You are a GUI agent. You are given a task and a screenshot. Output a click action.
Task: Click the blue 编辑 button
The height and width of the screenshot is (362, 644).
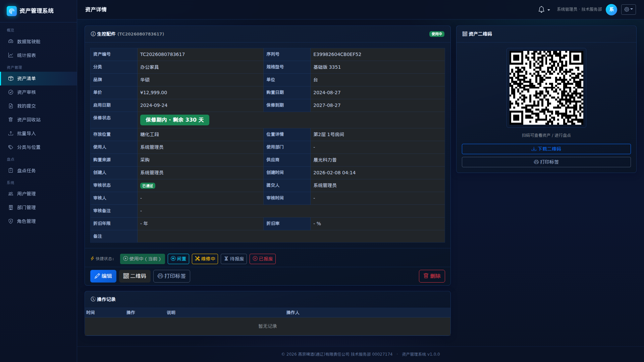[x=103, y=276]
